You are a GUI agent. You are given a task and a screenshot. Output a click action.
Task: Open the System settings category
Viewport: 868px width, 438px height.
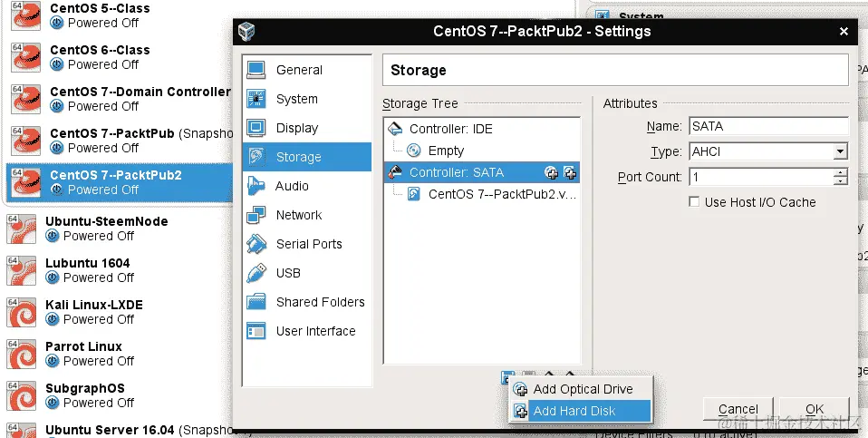[306, 99]
